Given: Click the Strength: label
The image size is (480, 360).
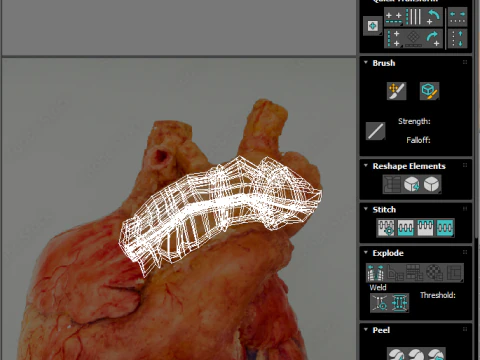Looking at the screenshot, I should point(414,121).
